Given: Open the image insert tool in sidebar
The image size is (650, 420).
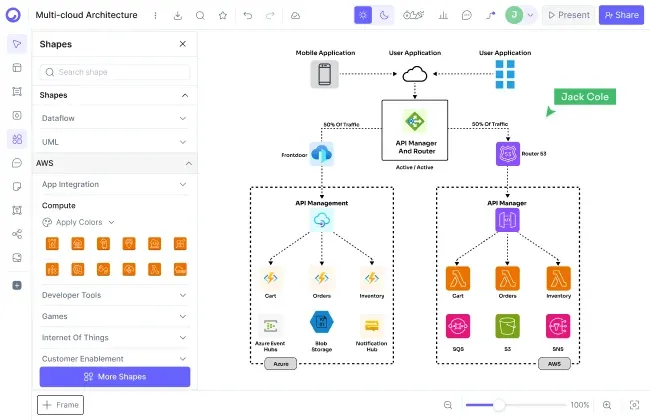Looking at the screenshot, I should [17, 258].
